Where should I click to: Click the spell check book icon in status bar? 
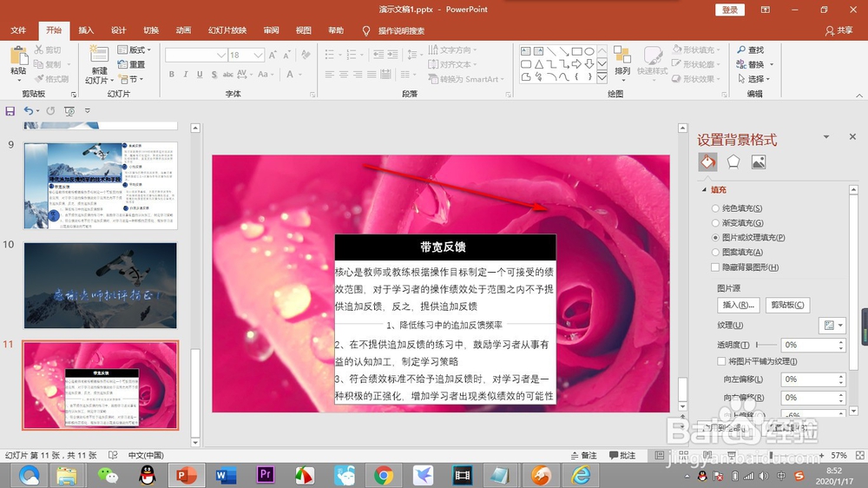[x=113, y=455]
